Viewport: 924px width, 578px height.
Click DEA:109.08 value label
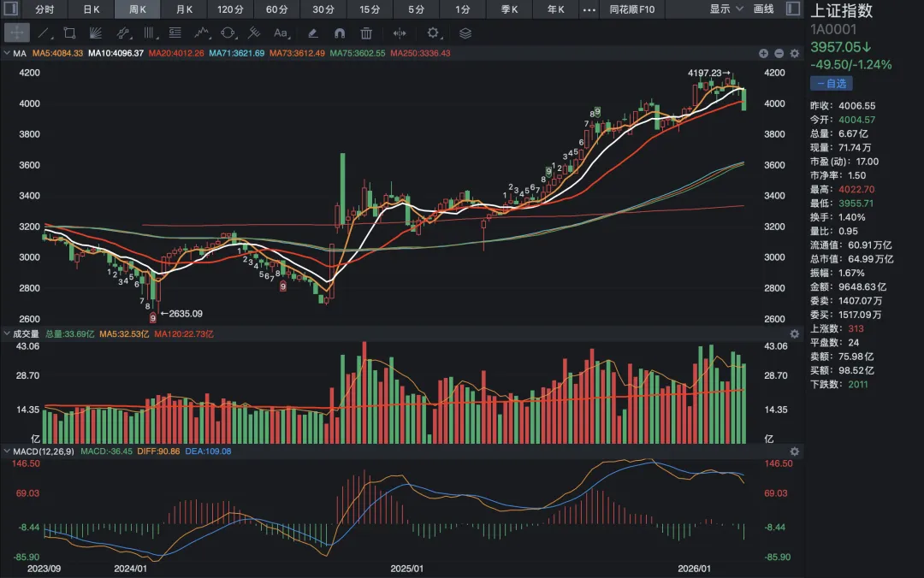tap(208, 451)
